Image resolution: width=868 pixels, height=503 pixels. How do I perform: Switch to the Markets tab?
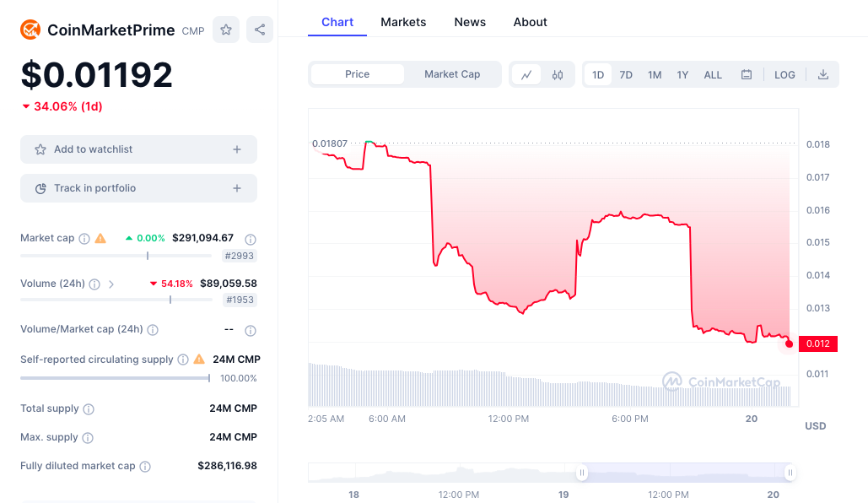click(x=403, y=22)
